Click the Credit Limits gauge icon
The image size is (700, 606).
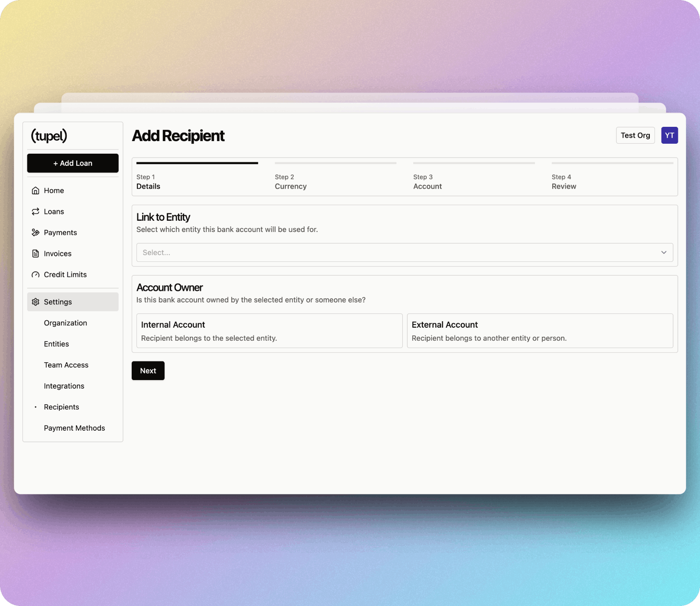tap(36, 275)
